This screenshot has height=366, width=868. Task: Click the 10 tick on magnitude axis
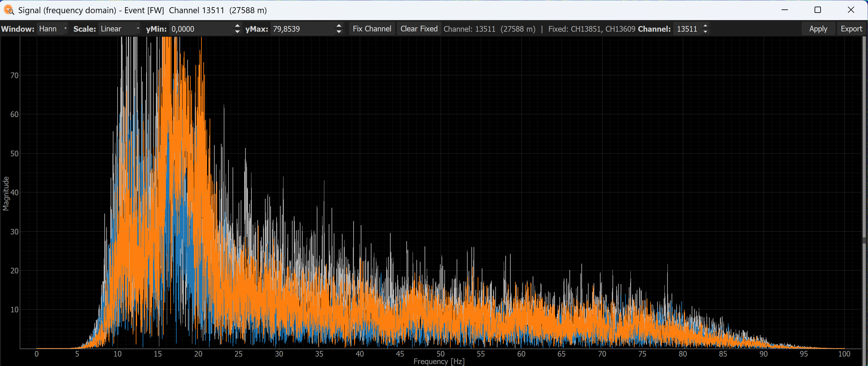(14, 310)
